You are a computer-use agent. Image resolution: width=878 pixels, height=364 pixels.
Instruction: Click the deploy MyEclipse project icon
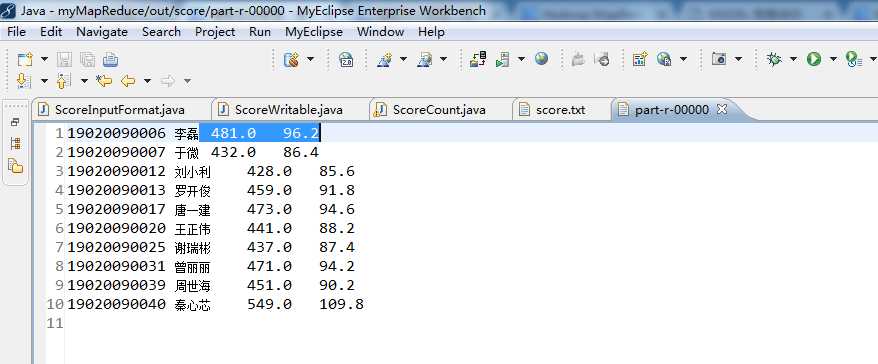[478, 59]
